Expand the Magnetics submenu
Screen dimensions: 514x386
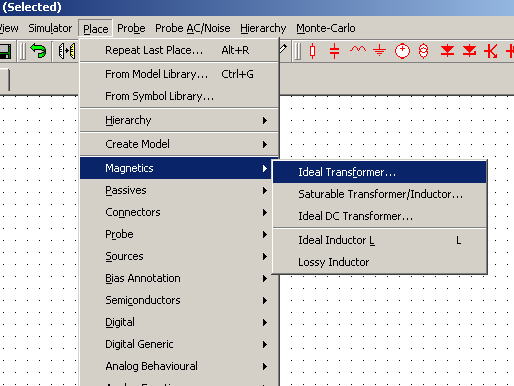click(x=179, y=168)
